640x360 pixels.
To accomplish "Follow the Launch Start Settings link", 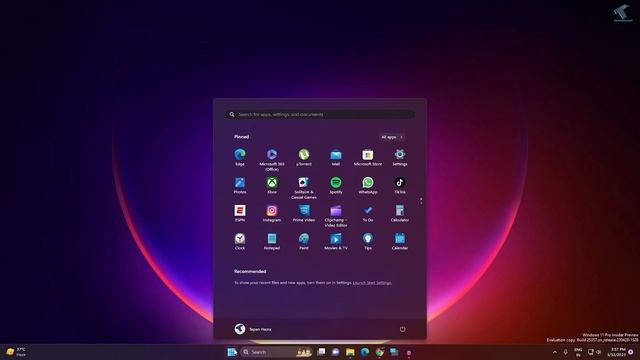I will pyautogui.click(x=372, y=282).
